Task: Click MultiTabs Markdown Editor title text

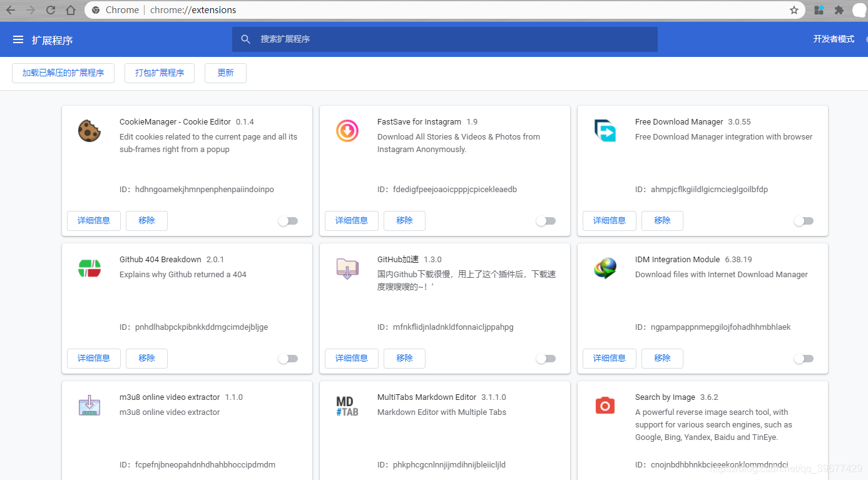Action: click(x=427, y=397)
